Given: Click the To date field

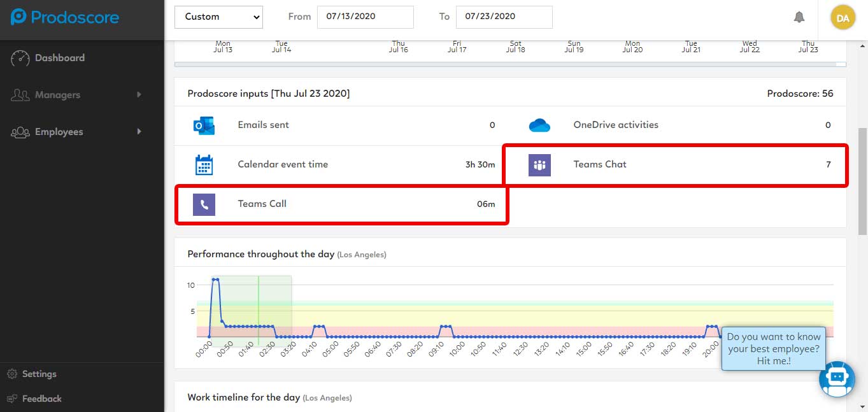Looking at the screenshot, I should [x=504, y=17].
